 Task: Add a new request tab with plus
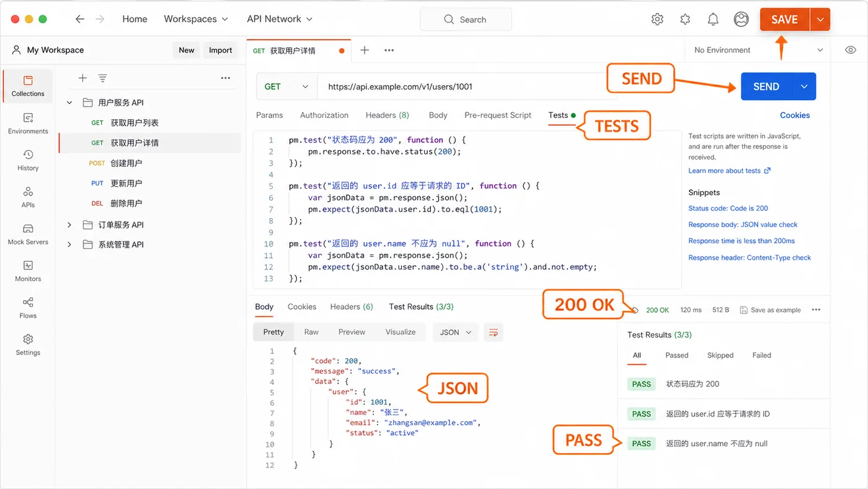click(x=365, y=50)
